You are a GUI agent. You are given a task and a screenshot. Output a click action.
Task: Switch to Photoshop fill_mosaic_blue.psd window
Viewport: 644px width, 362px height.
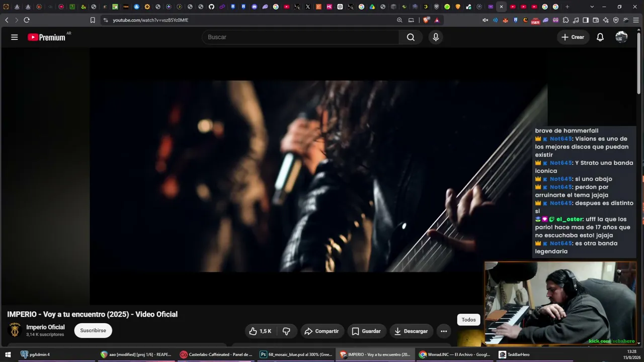[x=296, y=354]
